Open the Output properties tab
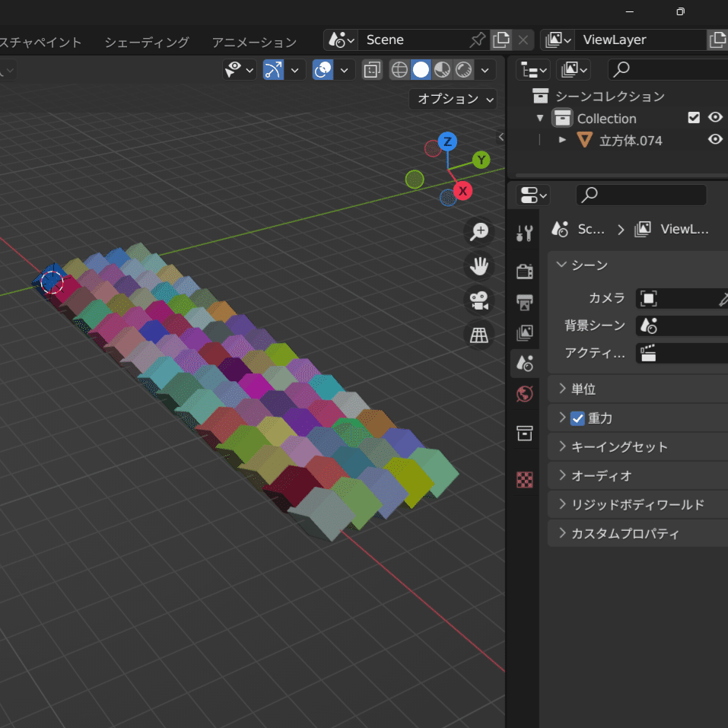Image resolution: width=728 pixels, height=728 pixels. click(524, 301)
